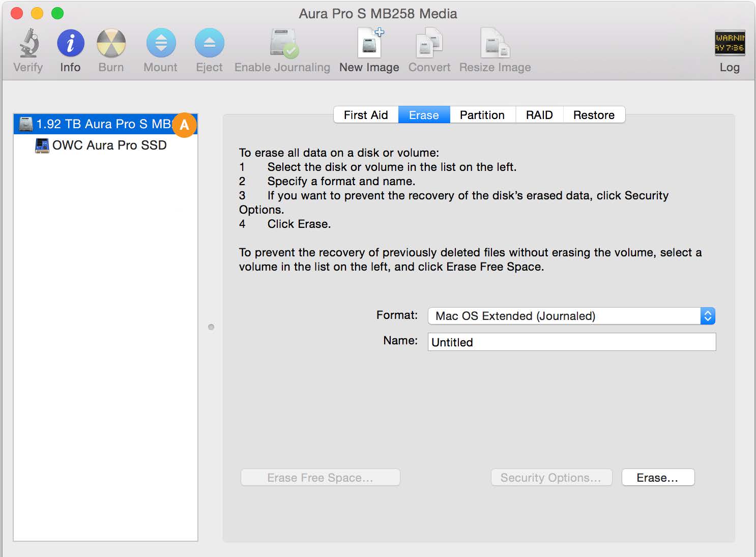Open the Resize Image tool
756x557 pixels.
click(x=494, y=48)
